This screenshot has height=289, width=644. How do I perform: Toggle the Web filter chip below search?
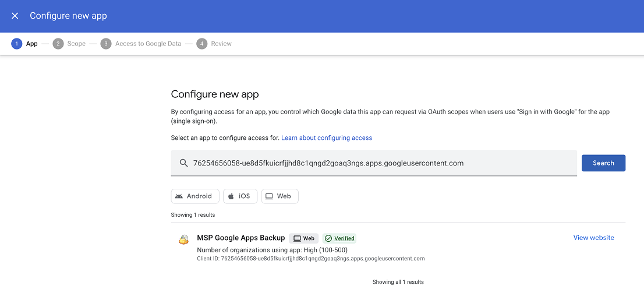point(279,196)
